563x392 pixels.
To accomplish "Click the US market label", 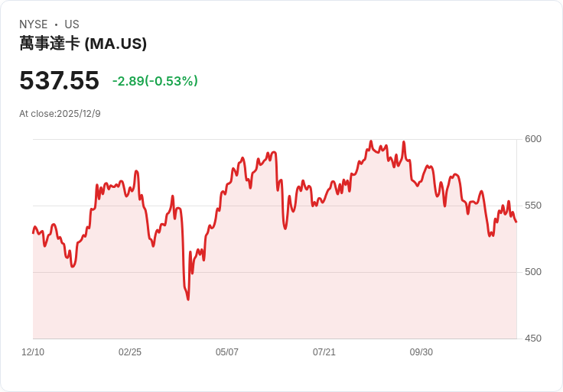I will tap(72, 24).
